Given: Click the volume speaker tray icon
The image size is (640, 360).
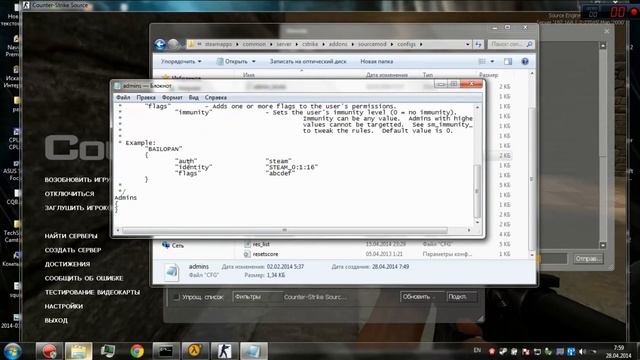Looking at the screenshot, I should tap(582, 351).
